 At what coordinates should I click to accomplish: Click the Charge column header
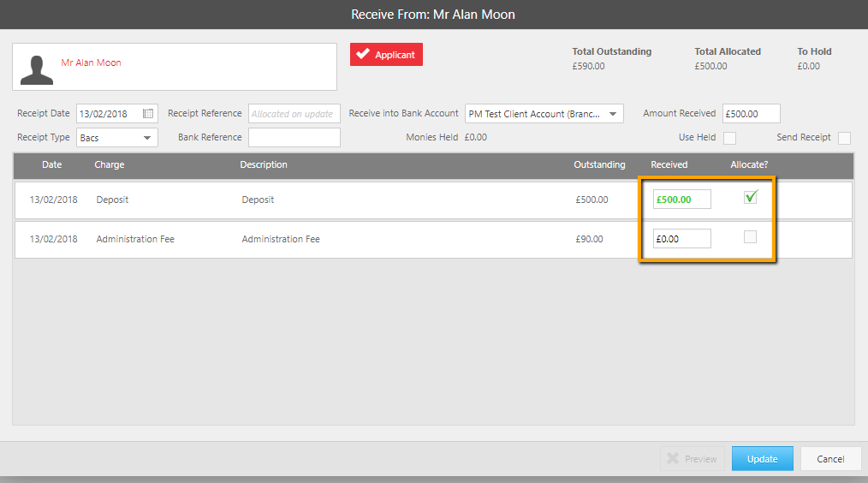point(109,164)
